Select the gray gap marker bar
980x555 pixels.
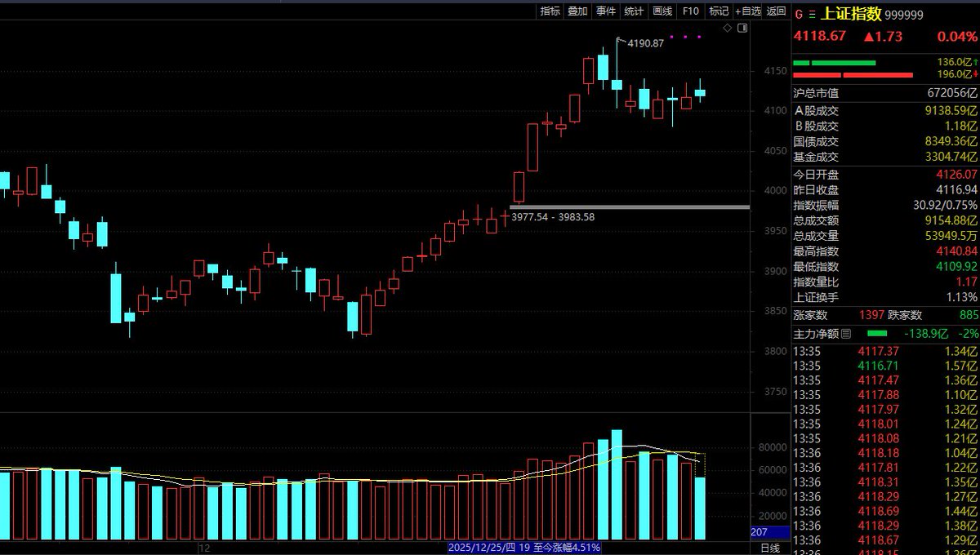pos(630,206)
